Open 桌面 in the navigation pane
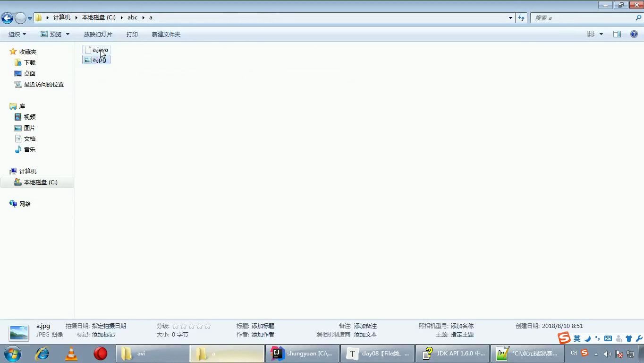Viewport: 644px width, 363px height. click(30, 73)
